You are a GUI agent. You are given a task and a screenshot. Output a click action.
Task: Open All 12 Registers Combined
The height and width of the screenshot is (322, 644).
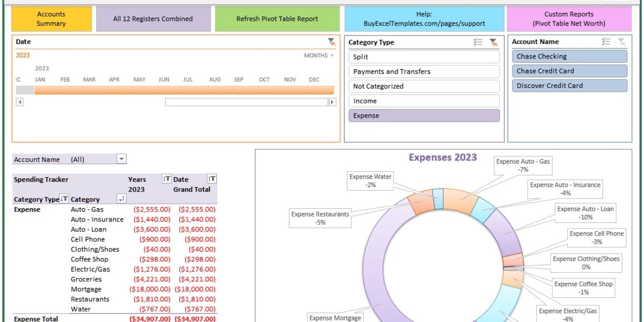coord(153,19)
